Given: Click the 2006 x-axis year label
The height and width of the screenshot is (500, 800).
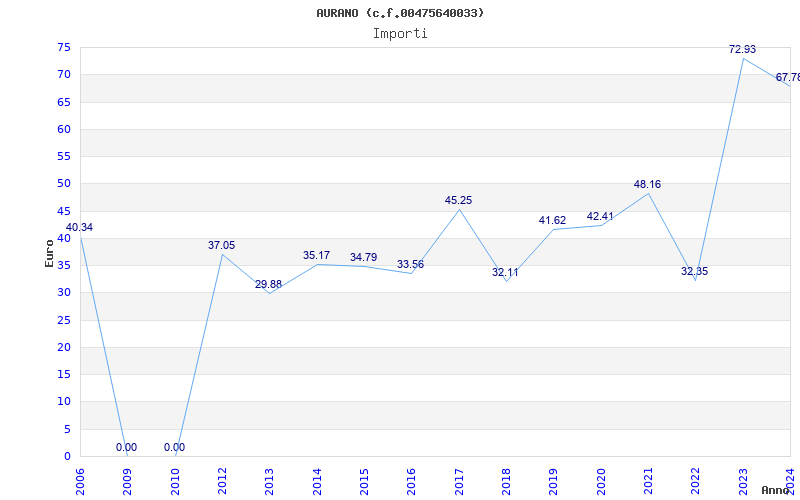Looking at the screenshot, I should click(80, 482).
